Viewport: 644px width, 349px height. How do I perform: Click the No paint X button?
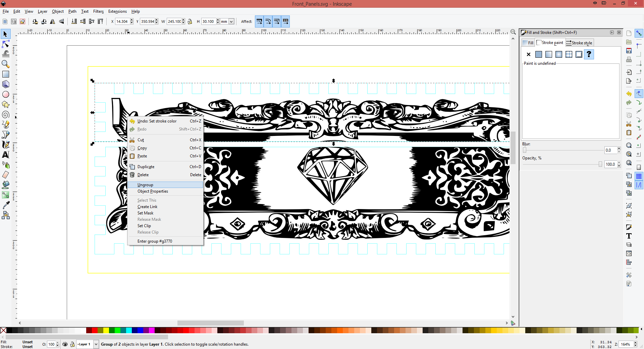click(529, 54)
